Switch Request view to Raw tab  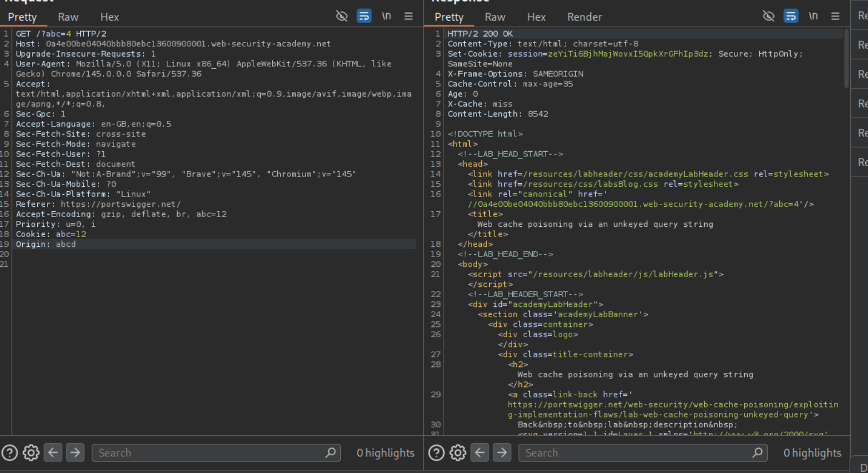pos(68,17)
